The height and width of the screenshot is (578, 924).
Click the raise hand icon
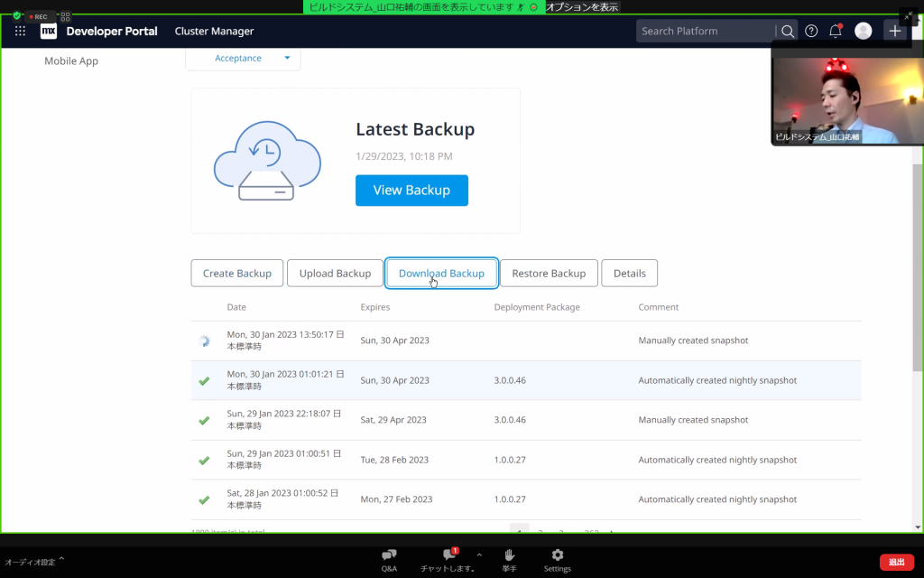(510, 560)
